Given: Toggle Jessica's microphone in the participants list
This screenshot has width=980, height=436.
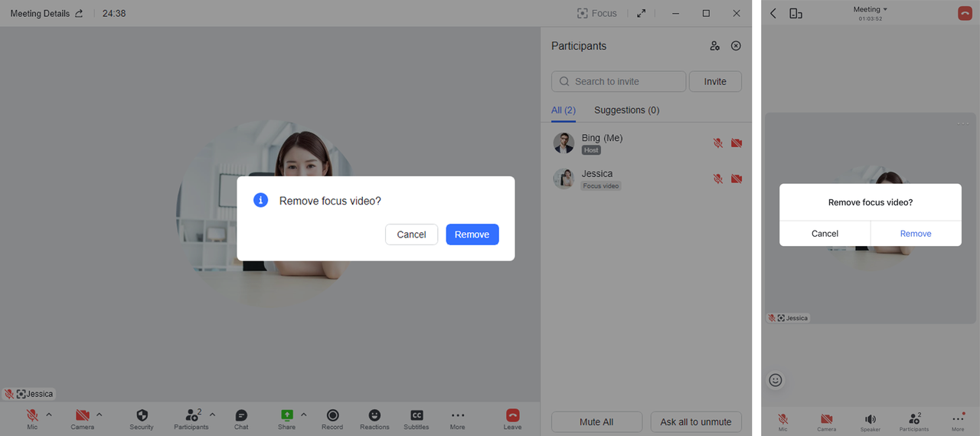Looking at the screenshot, I should [x=718, y=179].
